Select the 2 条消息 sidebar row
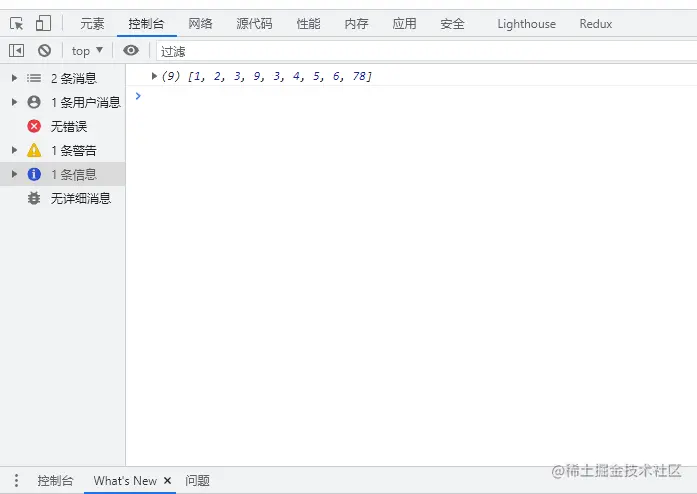The width and height of the screenshot is (697, 494). click(x=63, y=78)
